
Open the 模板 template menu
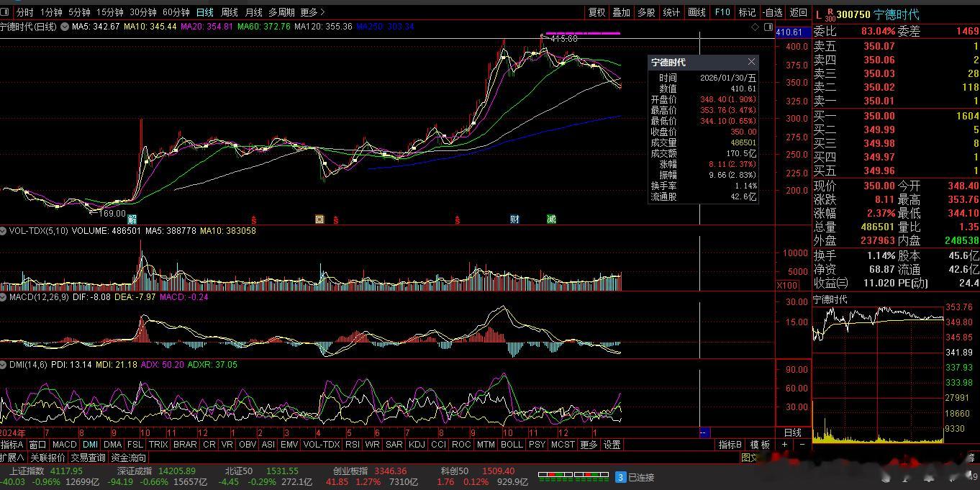(x=761, y=445)
